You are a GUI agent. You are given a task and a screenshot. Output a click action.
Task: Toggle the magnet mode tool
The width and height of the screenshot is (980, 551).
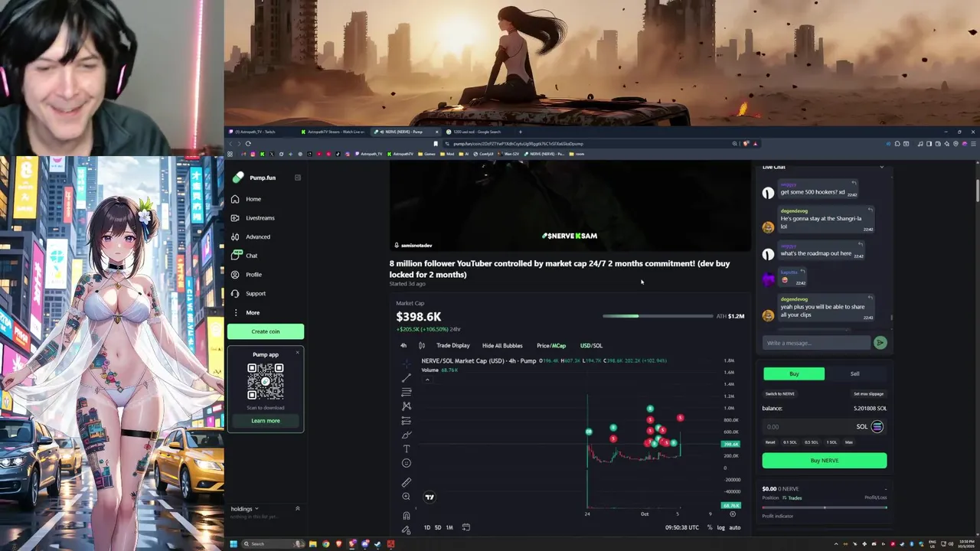pyautogui.click(x=407, y=515)
